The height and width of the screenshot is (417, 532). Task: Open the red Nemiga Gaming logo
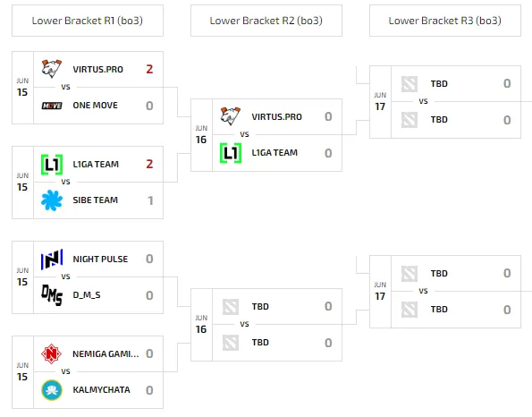pyautogui.click(x=51, y=354)
